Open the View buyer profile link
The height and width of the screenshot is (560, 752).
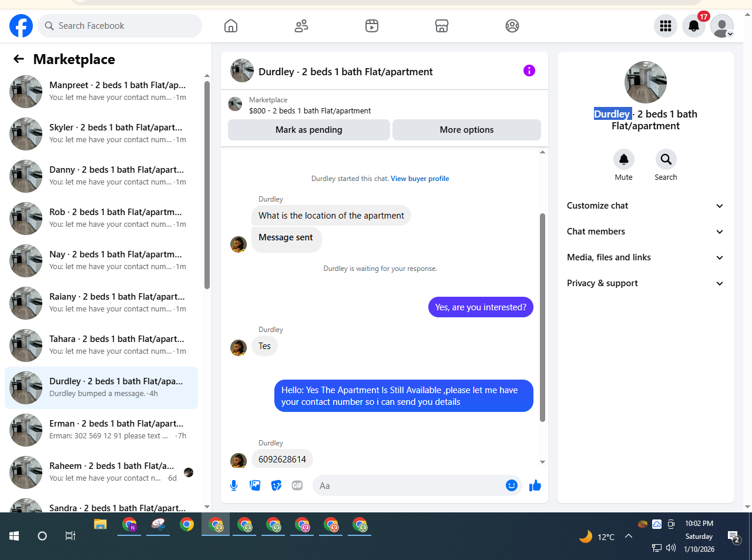tap(420, 179)
